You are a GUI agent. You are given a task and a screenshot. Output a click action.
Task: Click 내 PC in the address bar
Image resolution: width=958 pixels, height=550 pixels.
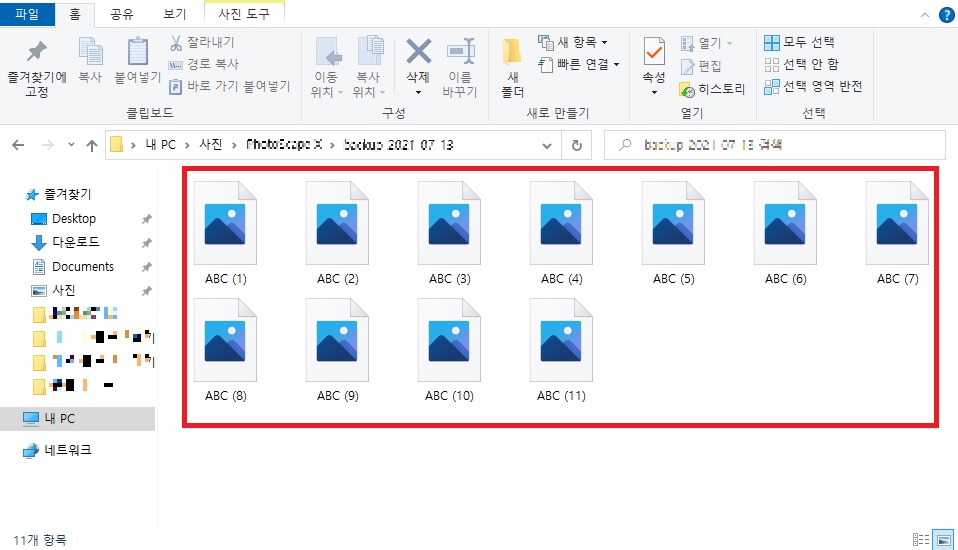pyautogui.click(x=160, y=145)
